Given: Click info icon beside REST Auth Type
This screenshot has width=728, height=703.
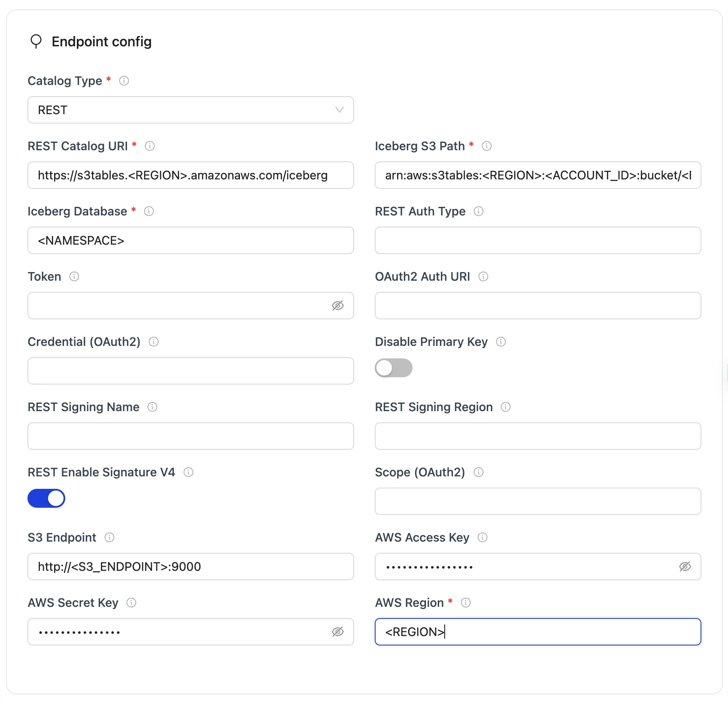Looking at the screenshot, I should point(479,211).
